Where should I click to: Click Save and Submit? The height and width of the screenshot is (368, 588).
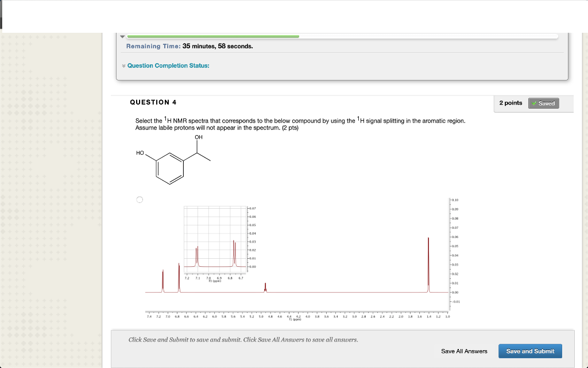(529, 351)
